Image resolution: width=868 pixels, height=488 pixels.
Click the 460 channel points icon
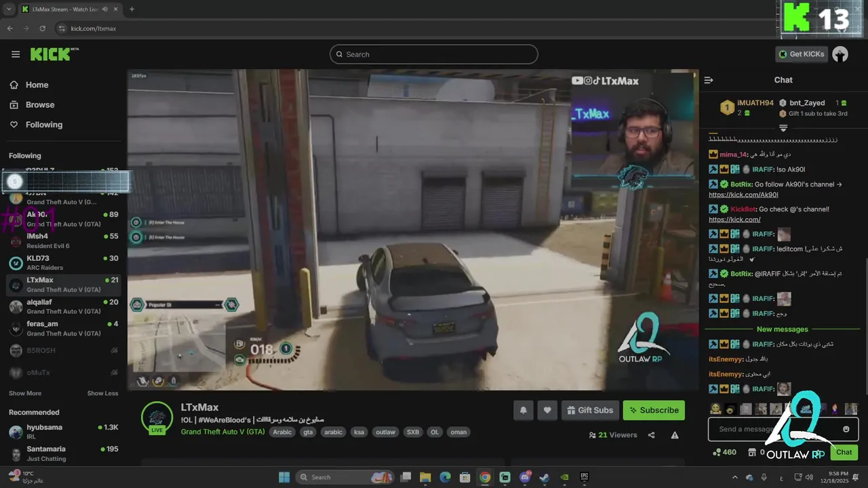pyautogui.click(x=717, y=452)
